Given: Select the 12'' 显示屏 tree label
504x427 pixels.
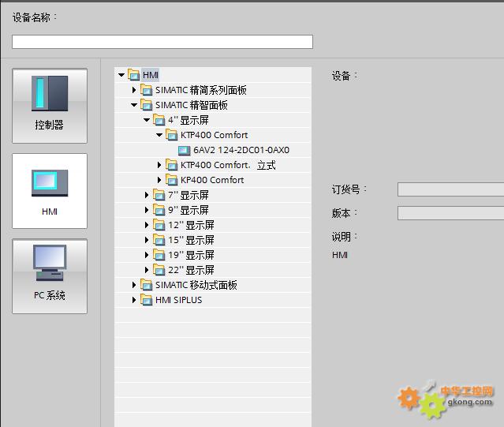Looking at the screenshot, I should (191, 225).
